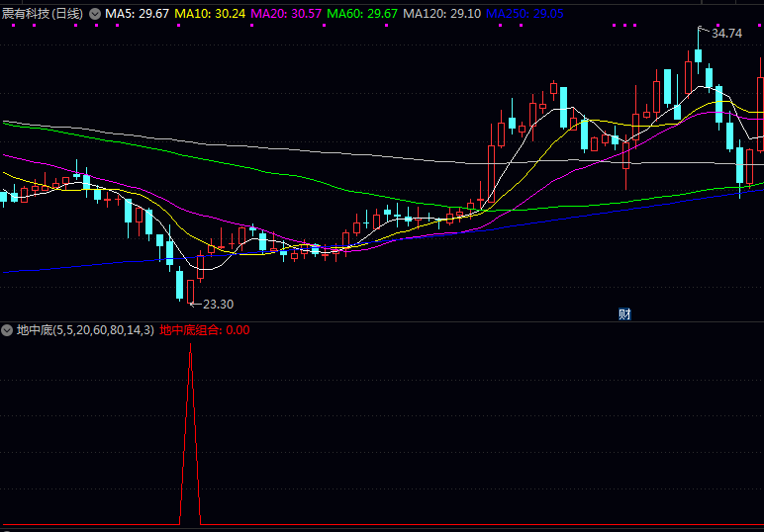Select the 震有科技(日线) chart title

[43, 14]
